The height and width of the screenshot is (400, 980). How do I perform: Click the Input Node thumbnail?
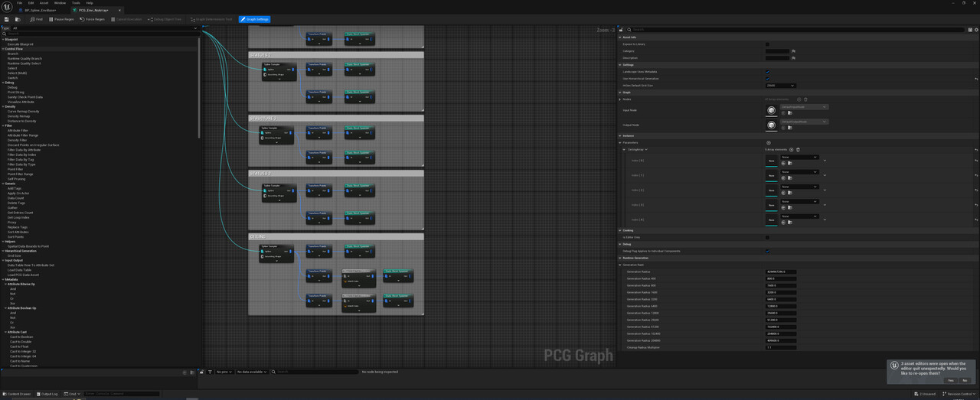tap(771, 111)
